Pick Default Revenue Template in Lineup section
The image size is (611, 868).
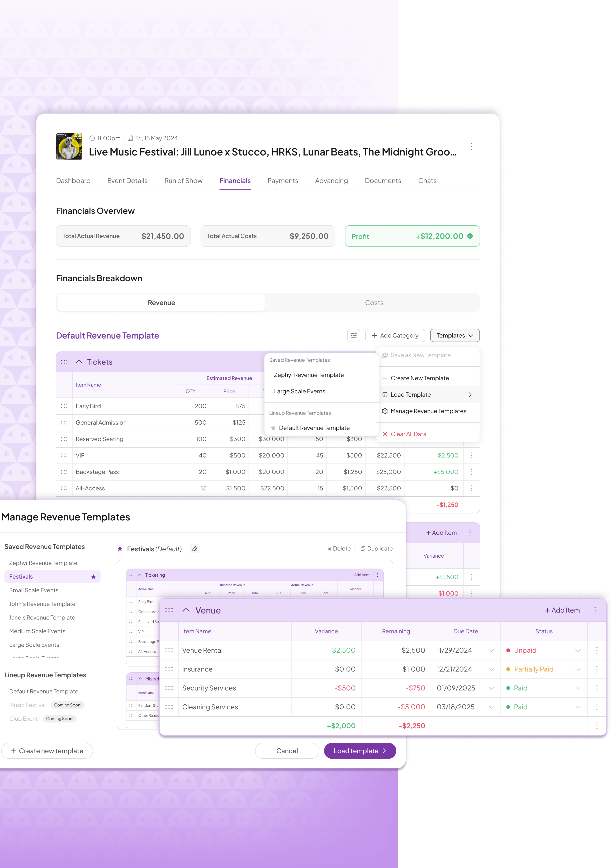(314, 428)
